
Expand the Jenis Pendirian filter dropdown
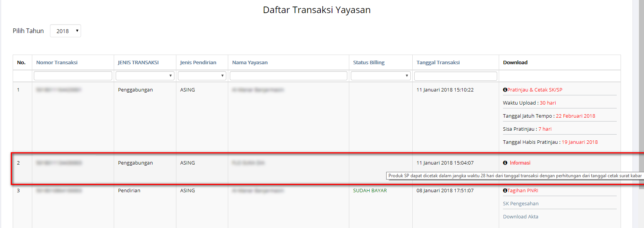point(202,76)
